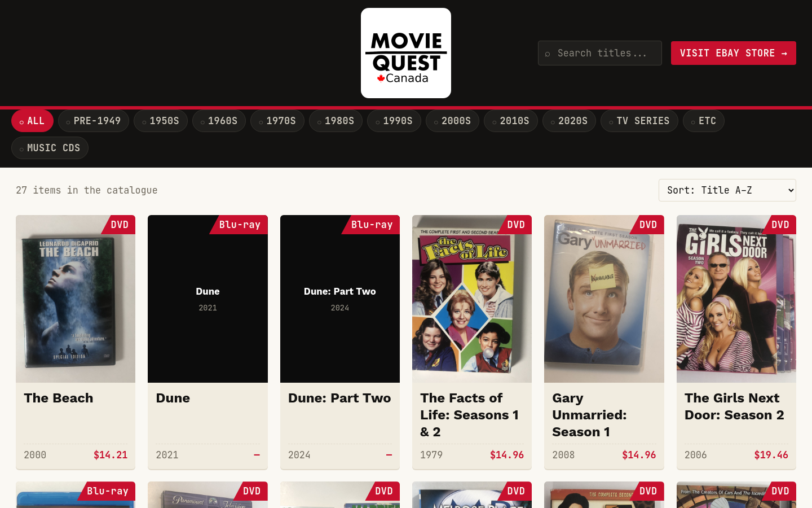Open The Facts of Life cover image
The height and width of the screenshot is (508, 812).
(472, 299)
